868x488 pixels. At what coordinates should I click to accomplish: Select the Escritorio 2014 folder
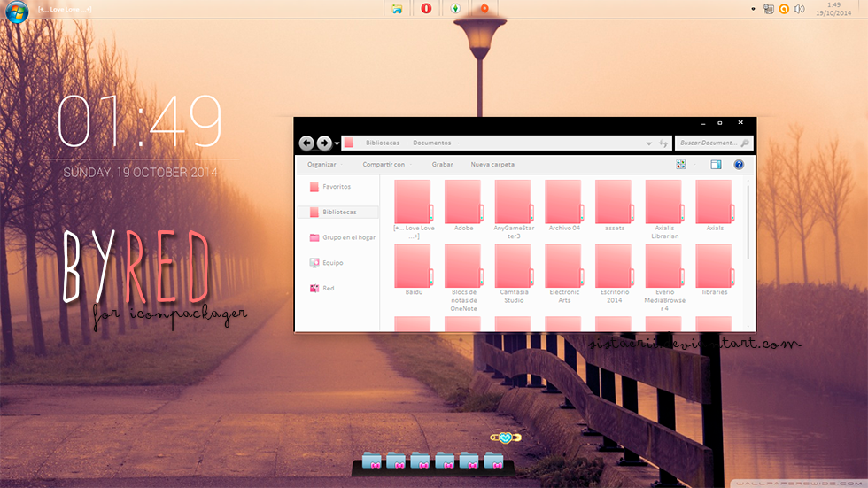(615, 274)
